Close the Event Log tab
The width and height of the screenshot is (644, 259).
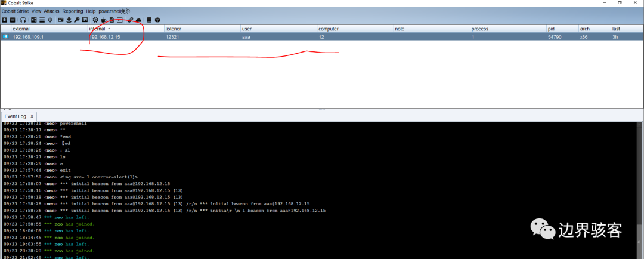click(32, 116)
